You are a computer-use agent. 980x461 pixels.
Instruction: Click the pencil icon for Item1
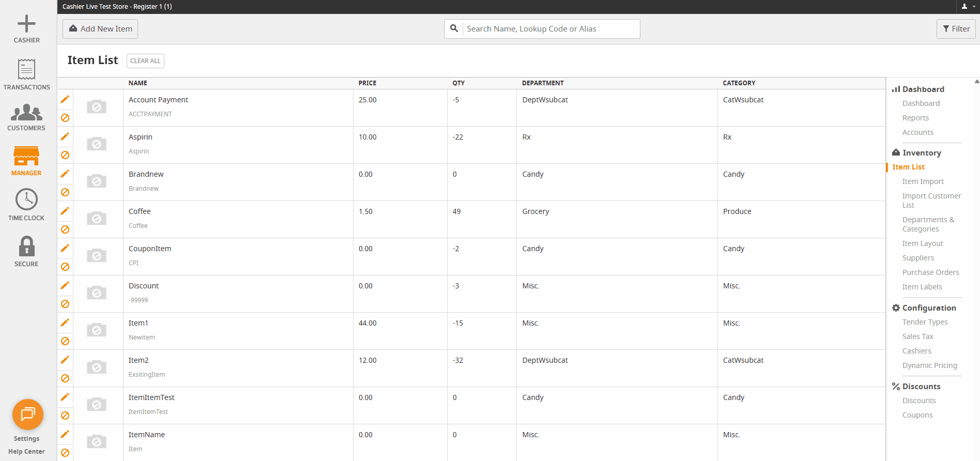(x=65, y=322)
